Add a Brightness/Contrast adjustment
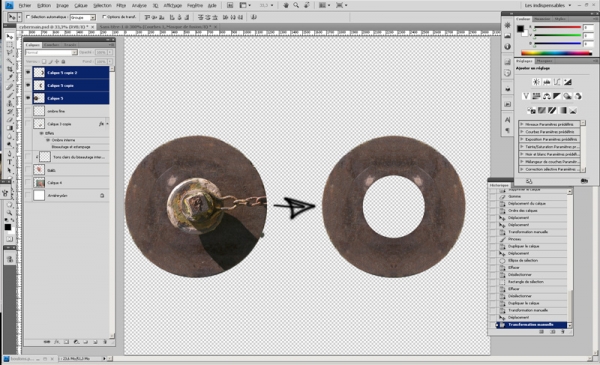The width and height of the screenshot is (600, 365). tap(536, 82)
